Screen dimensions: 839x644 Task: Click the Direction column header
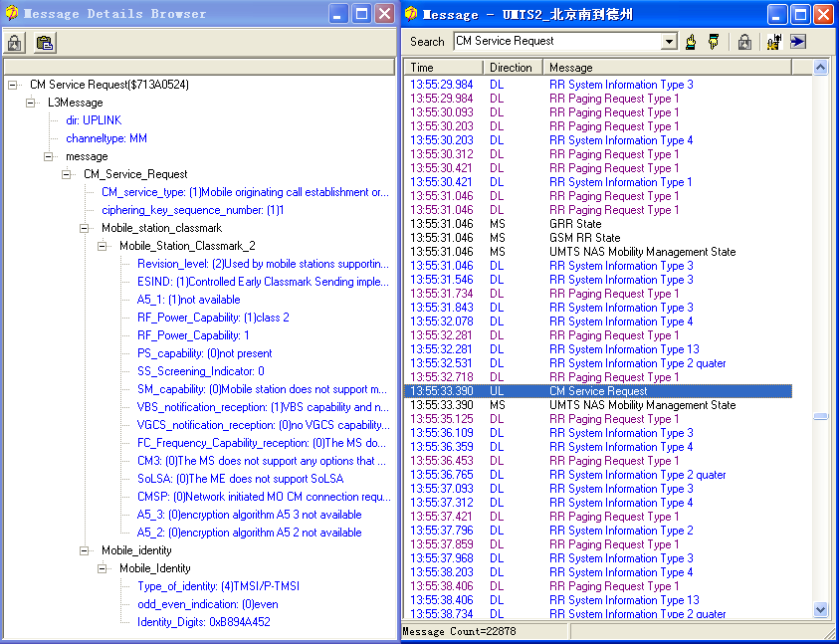click(513, 68)
